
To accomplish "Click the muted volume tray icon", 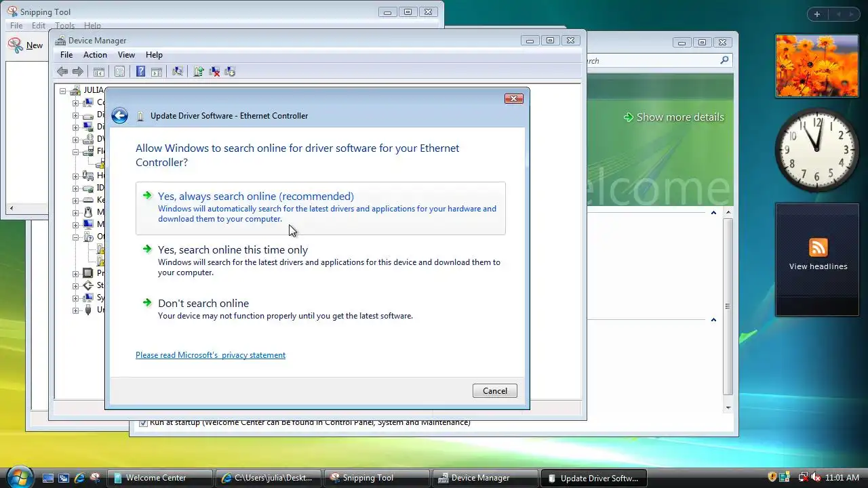I will pos(816,477).
